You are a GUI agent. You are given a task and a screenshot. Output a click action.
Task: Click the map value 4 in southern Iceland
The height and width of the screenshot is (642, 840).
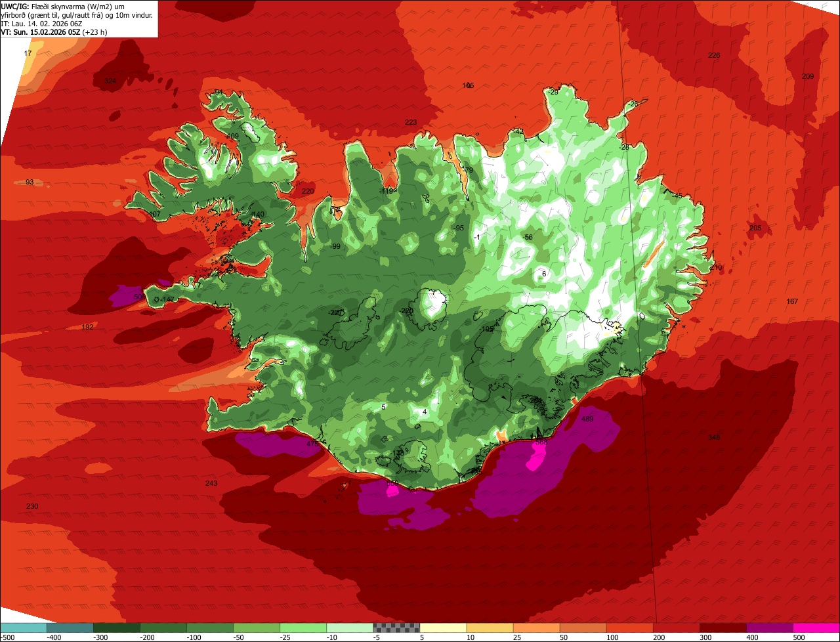pyautogui.click(x=425, y=412)
